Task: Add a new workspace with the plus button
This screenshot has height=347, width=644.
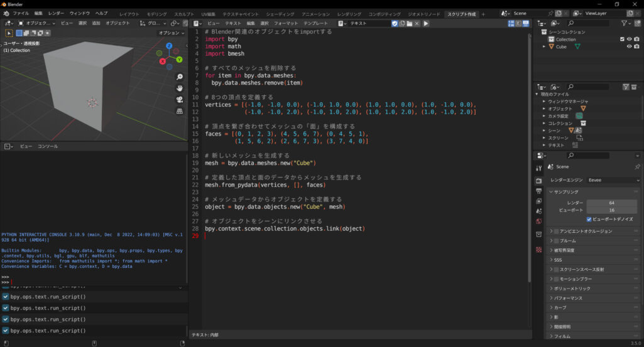Action: click(483, 14)
